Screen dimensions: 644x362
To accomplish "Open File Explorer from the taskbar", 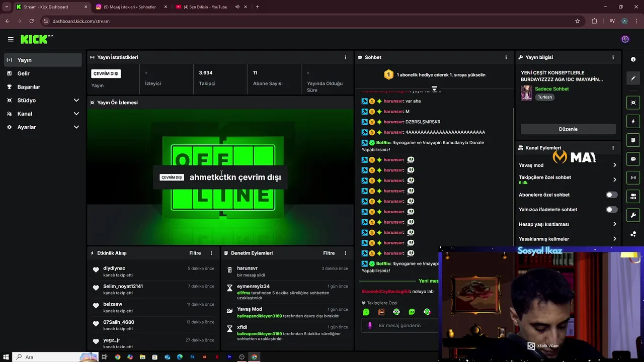I will [142, 357].
